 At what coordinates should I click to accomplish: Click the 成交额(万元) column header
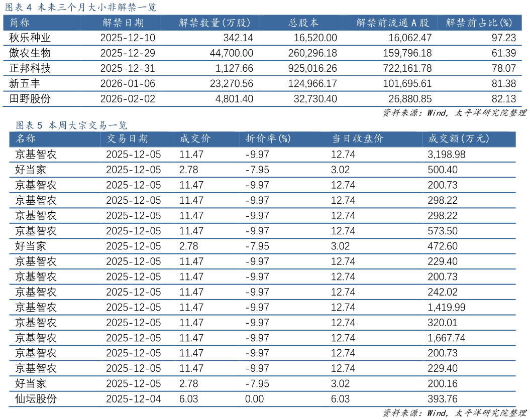click(459, 138)
